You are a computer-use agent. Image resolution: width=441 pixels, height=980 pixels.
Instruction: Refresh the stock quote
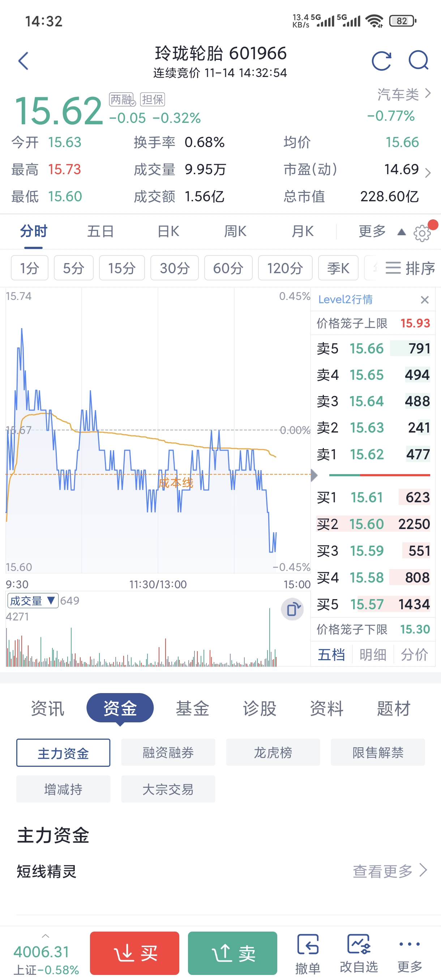pyautogui.click(x=381, y=61)
